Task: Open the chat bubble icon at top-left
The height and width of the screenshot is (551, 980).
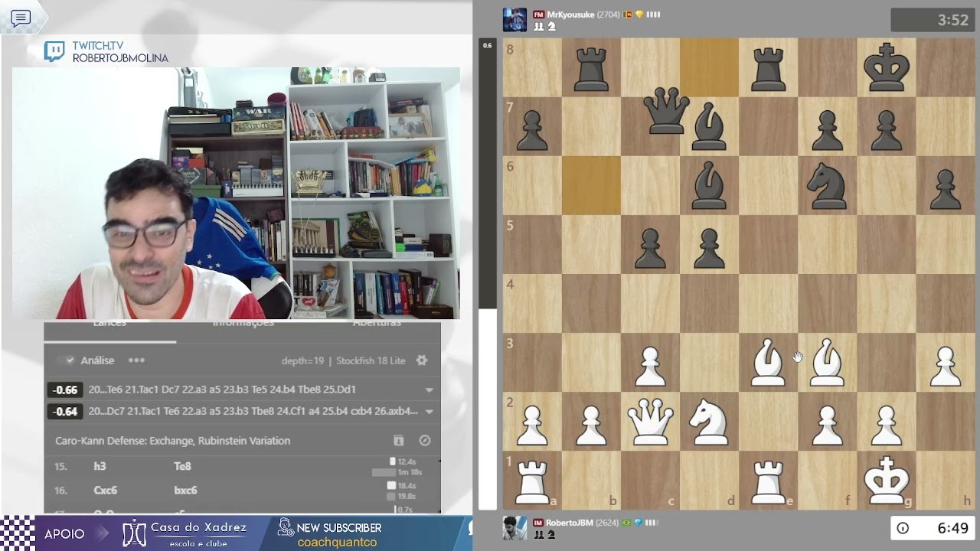Action: tap(21, 18)
